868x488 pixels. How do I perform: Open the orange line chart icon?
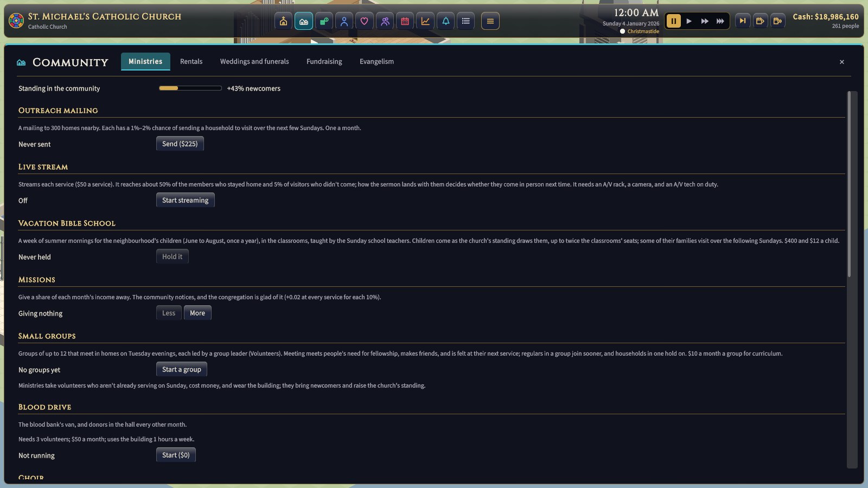tap(425, 21)
